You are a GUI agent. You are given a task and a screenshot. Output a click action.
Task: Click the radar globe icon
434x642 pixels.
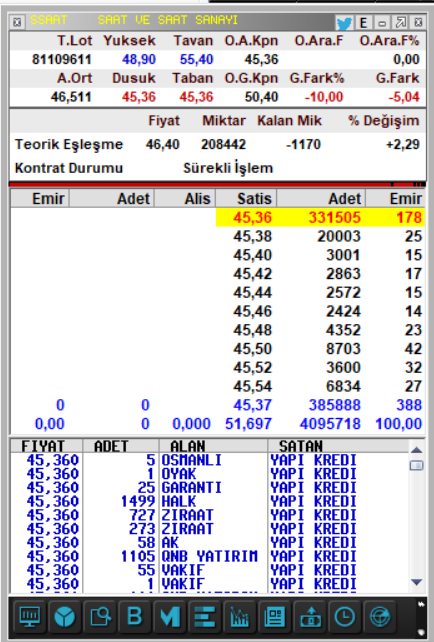click(380, 617)
